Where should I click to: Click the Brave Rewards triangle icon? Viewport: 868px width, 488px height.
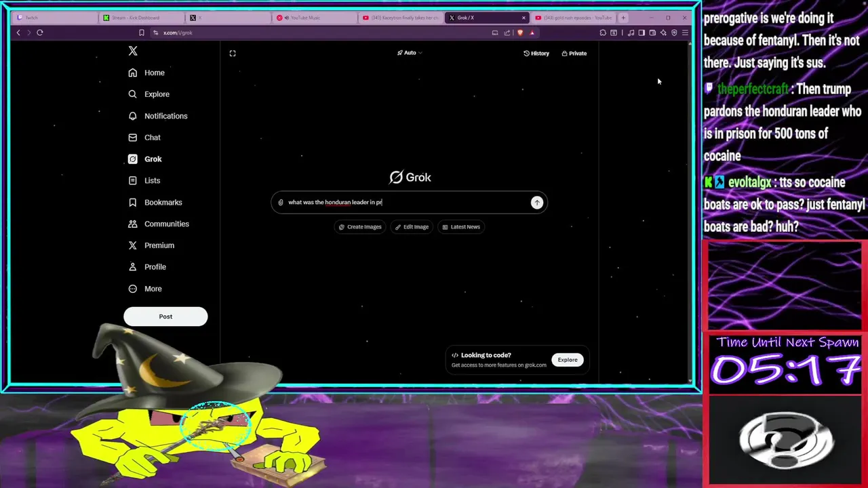click(x=532, y=33)
